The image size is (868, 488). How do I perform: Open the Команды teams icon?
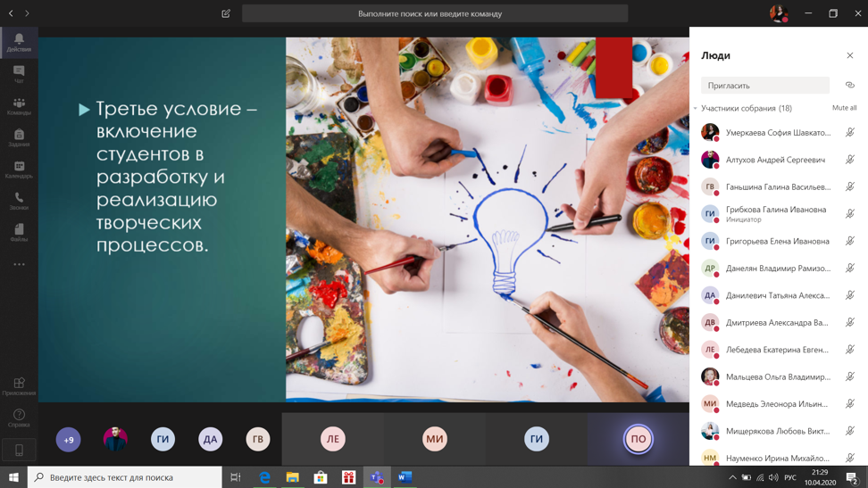pyautogui.click(x=19, y=105)
